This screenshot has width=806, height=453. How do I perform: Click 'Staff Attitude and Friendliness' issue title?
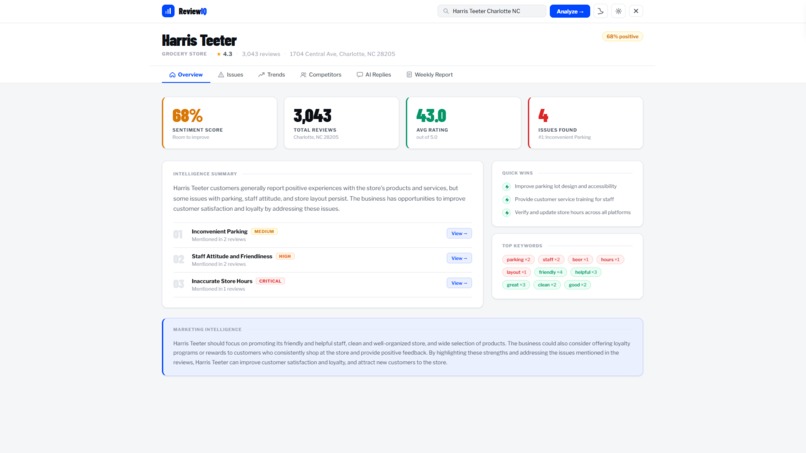[x=232, y=256]
